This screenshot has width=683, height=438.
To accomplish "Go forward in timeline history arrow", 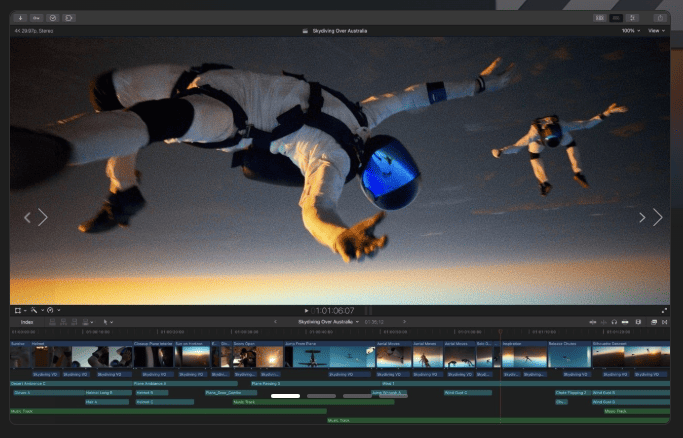I will [x=404, y=322].
